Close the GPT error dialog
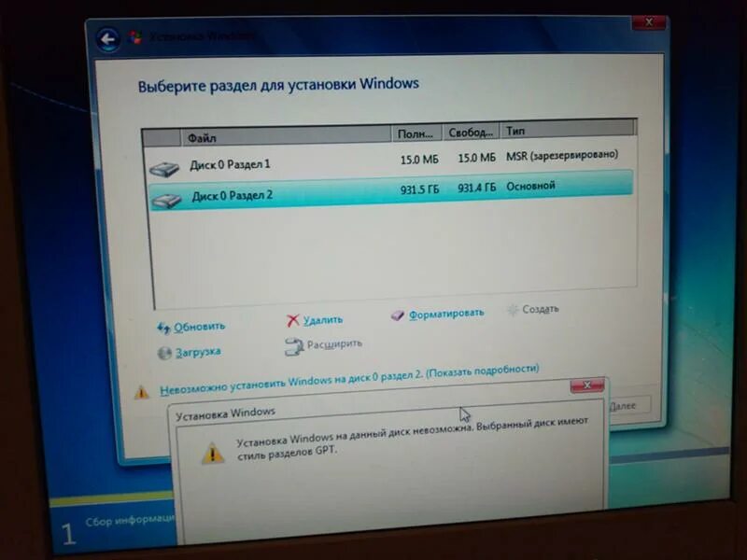This screenshot has width=747, height=560. (587, 385)
